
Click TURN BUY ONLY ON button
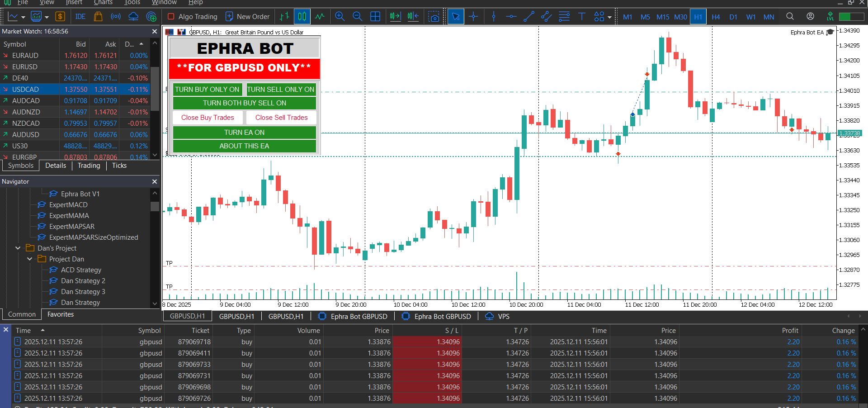click(x=208, y=90)
